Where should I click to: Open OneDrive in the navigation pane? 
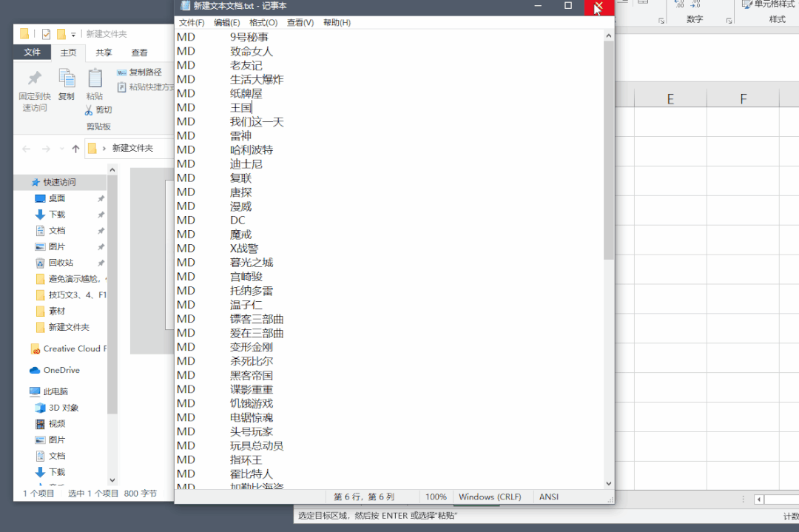[x=61, y=370]
